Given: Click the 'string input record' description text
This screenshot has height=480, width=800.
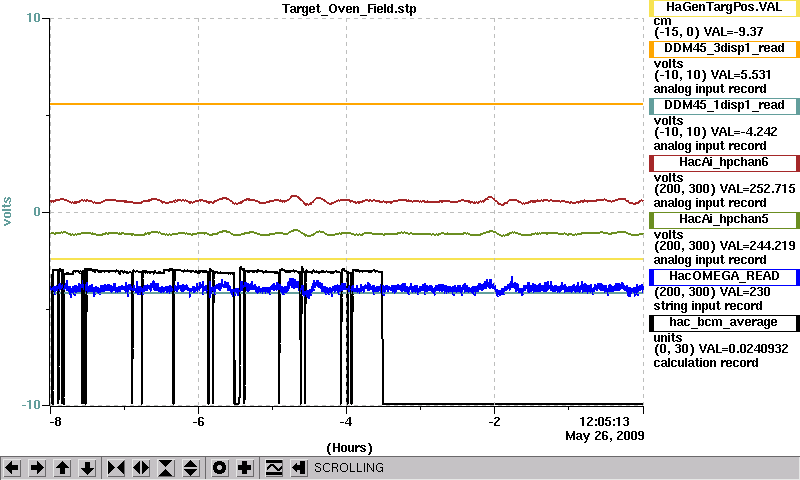Looking at the screenshot, I should coord(708,306).
